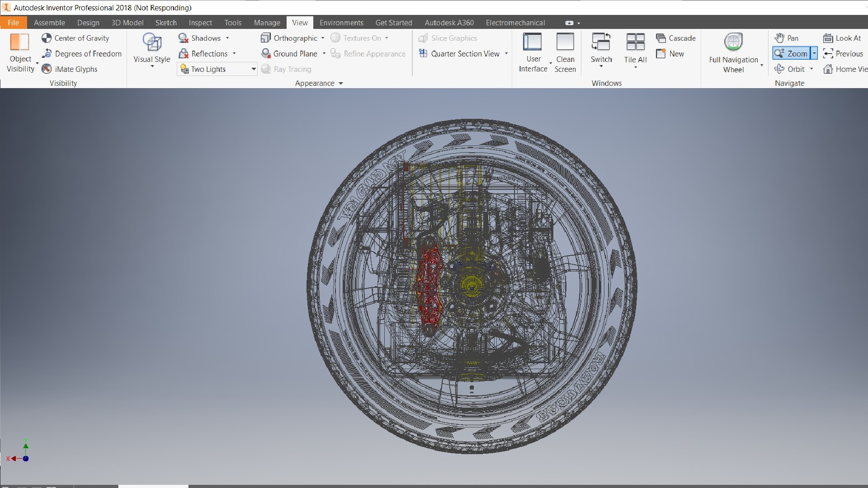Click the wheel assembly model in viewport
Image resolution: width=868 pixels, height=488 pixels.
point(472,286)
